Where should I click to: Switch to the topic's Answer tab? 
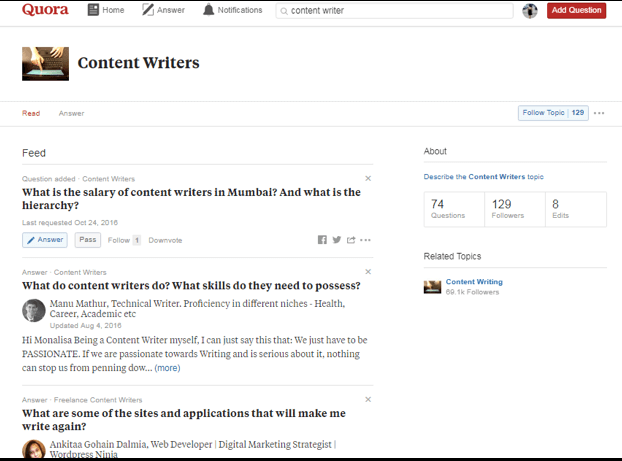coord(71,113)
